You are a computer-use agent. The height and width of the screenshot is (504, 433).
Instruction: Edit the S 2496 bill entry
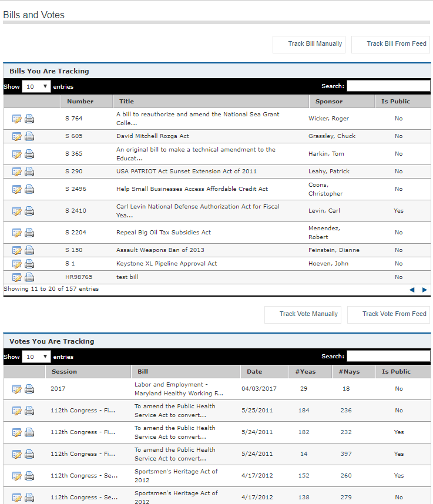[16, 189]
